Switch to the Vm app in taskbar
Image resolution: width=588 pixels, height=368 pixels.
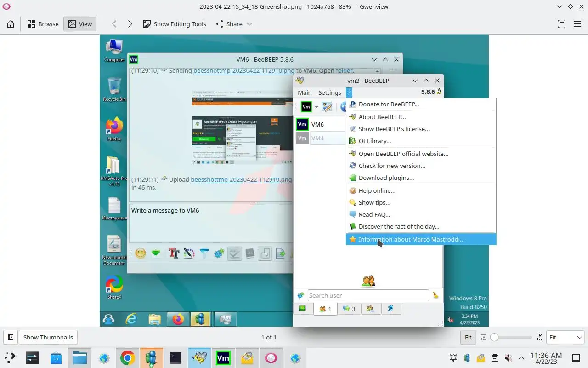(x=223, y=357)
